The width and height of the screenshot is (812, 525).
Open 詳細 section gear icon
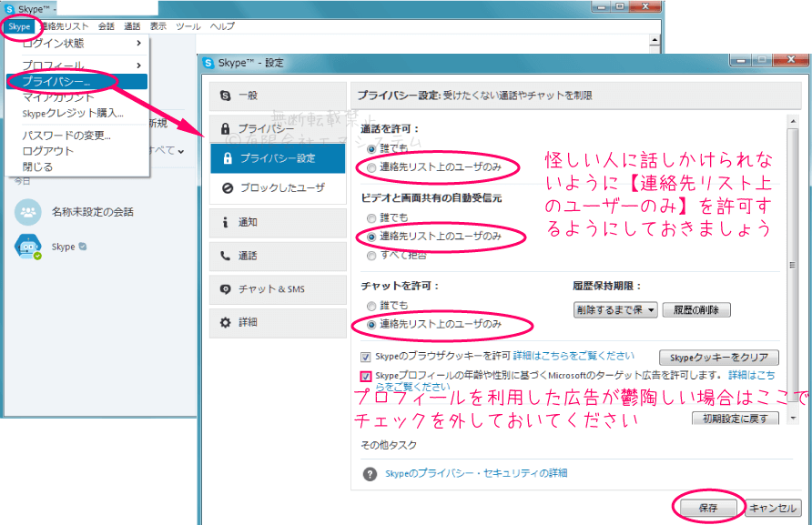point(225,322)
